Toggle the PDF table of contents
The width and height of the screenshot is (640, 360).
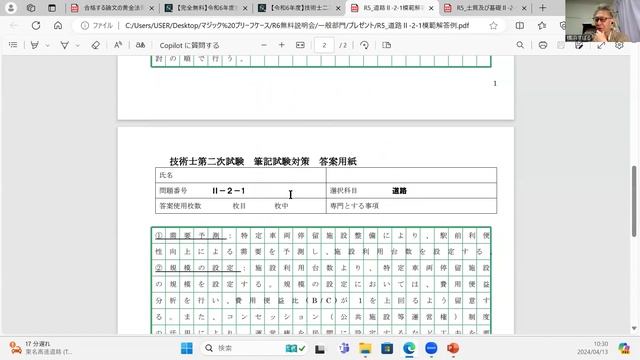13,45
